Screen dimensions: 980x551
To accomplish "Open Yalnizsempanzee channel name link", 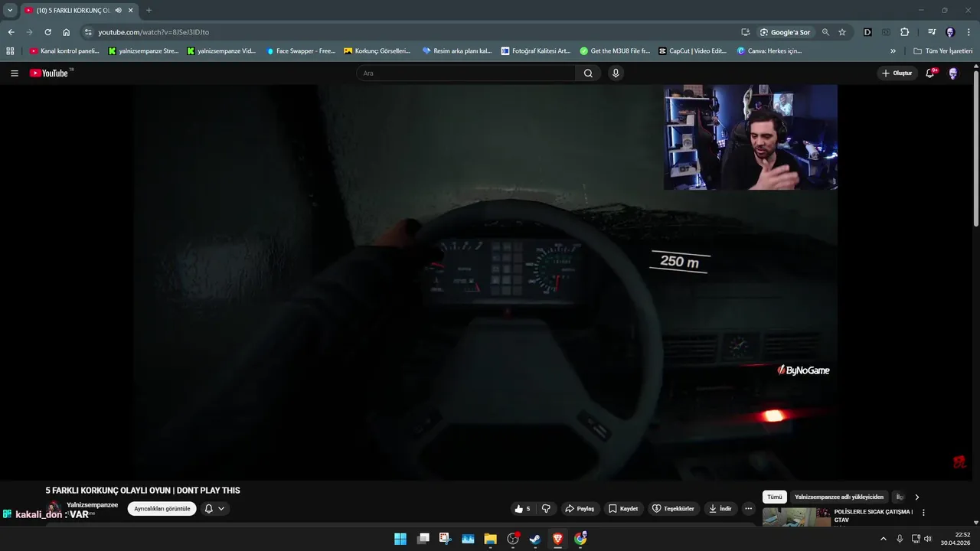I will 92,505.
